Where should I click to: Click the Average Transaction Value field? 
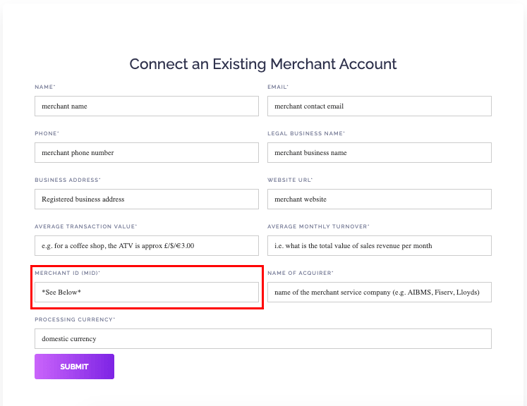[x=147, y=246]
